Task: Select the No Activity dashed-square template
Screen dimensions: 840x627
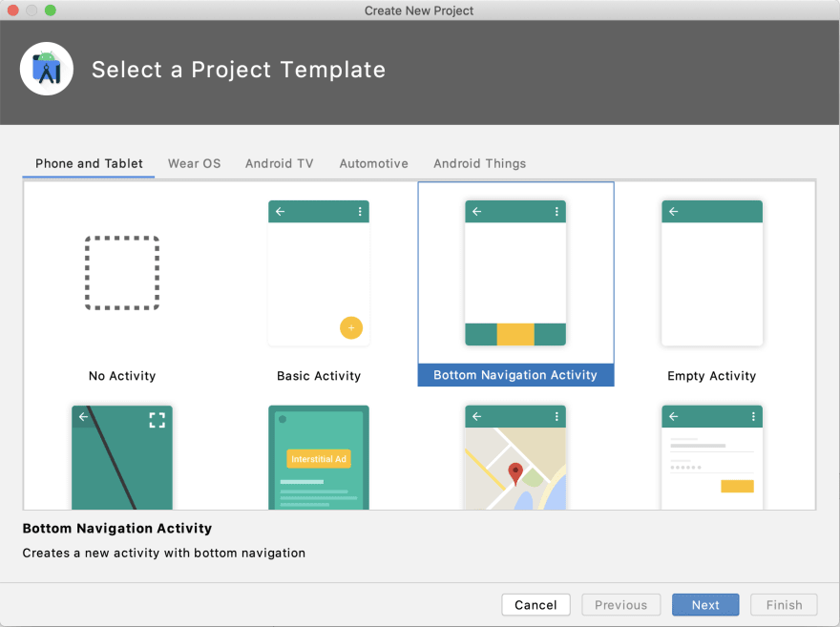Action: coord(122,273)
